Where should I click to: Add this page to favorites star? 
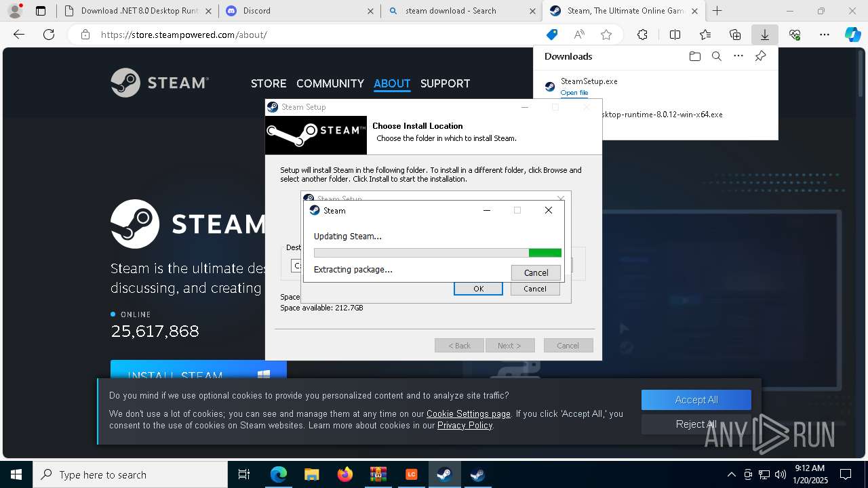tap(606, 35)
